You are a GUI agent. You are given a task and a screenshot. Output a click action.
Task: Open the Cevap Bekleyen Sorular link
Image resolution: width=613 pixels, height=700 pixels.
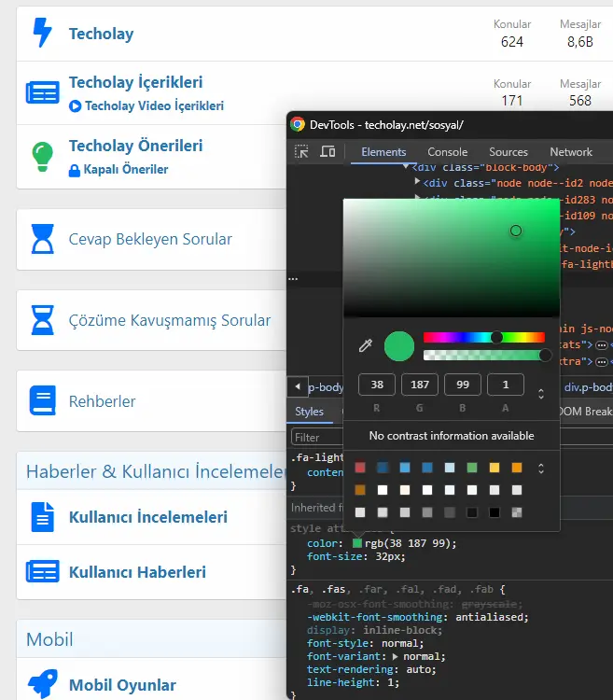click(x=150, y=239)
